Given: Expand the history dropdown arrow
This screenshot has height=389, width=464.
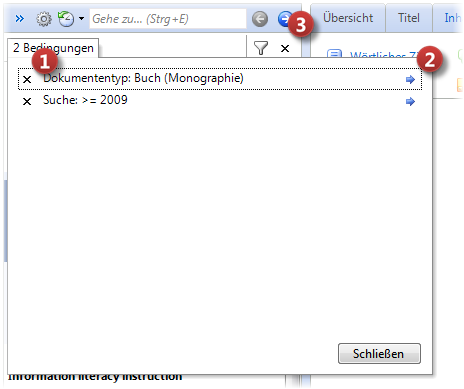Looking at the screenshot, I should coord(81,19).
